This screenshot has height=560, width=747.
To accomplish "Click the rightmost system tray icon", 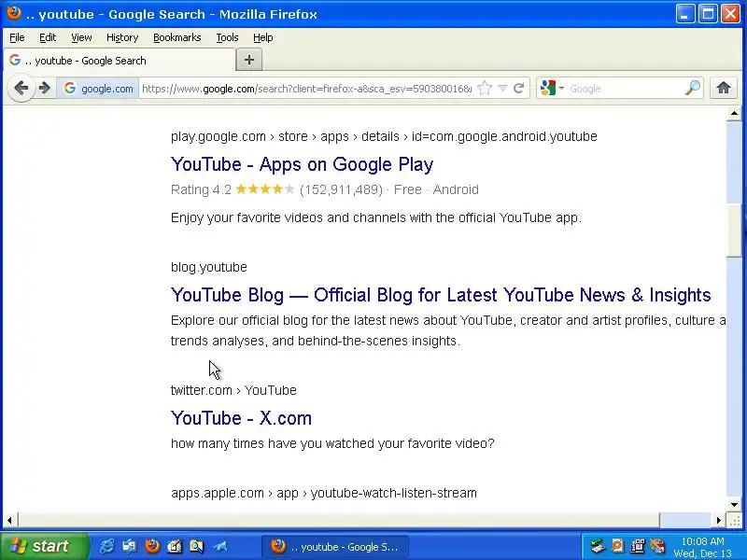I will pos(657,546).
